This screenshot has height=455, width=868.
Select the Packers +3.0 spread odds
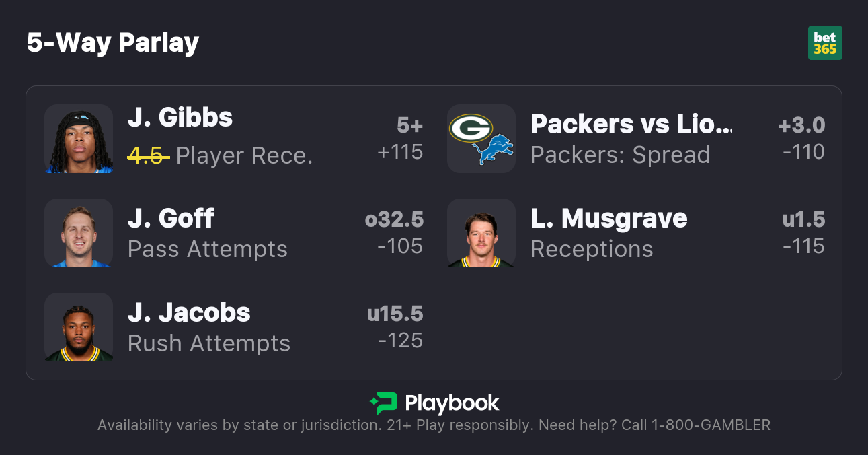pyautogui.click(x=801, y=126)
